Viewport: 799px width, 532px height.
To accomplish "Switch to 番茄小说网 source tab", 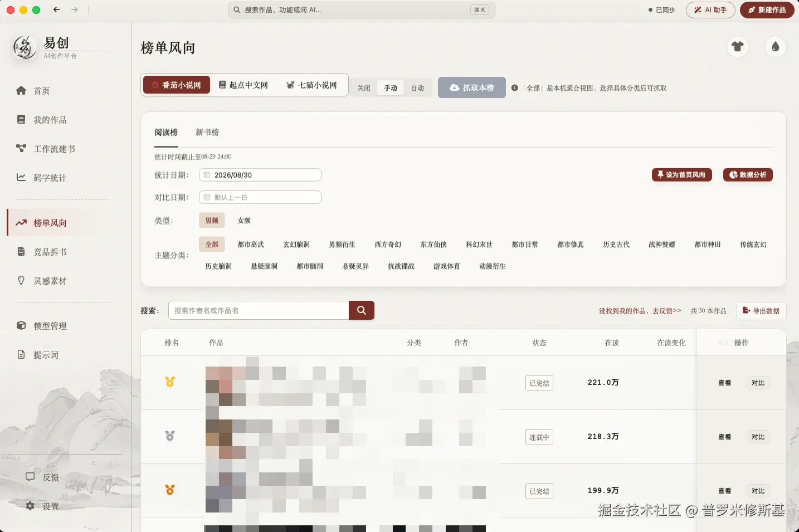I will coord(177,85).
